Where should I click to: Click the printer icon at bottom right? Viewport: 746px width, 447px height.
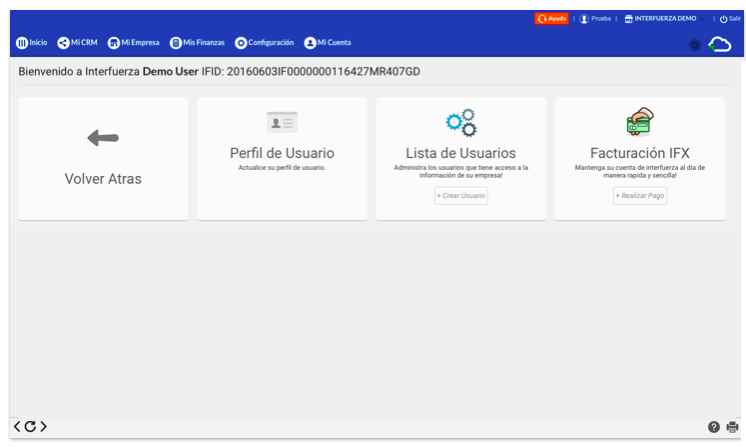click(x=733, y=427)
